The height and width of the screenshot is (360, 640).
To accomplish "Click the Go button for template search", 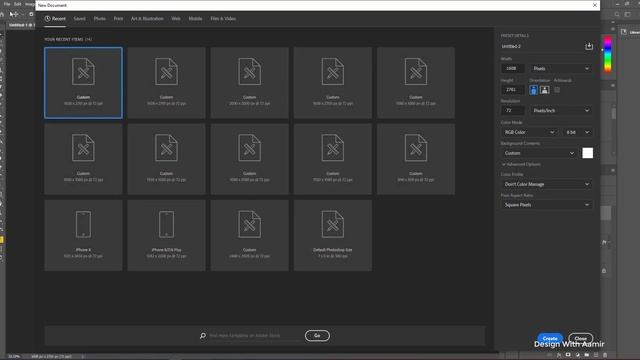I will pos(317,336).
